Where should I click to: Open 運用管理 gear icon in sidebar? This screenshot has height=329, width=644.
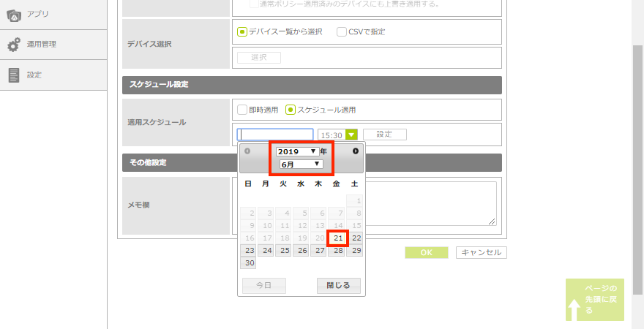(14, 45)
